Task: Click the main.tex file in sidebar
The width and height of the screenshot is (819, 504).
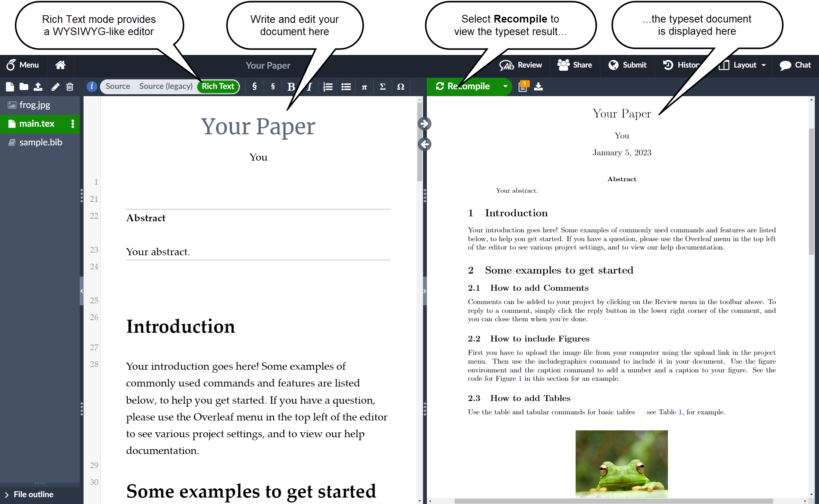Action: [37, 124]
